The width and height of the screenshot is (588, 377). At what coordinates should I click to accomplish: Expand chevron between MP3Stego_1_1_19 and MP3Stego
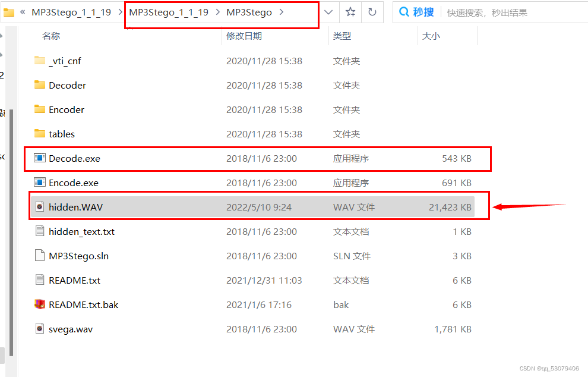click(217, 12)
